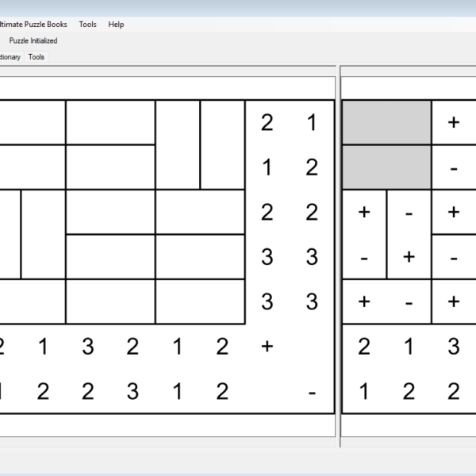This screenshot has height=476, width=476.
Task: Select the minus cell below top-right plus
Action: click(x=454, y=167)
